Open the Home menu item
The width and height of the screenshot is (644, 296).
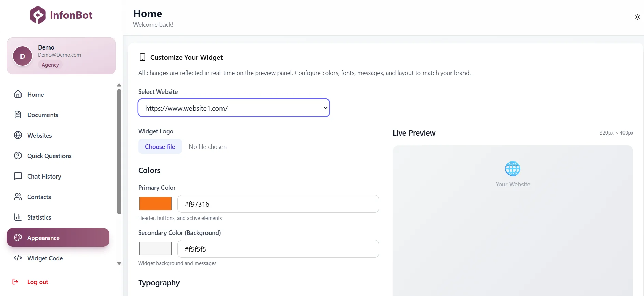(x=58, y=94)
